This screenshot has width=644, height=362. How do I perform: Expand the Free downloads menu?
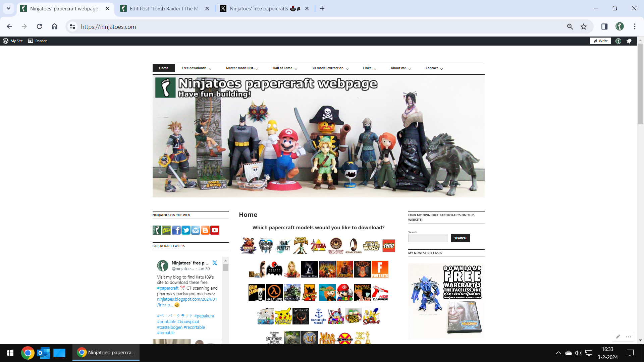(197, 68)
